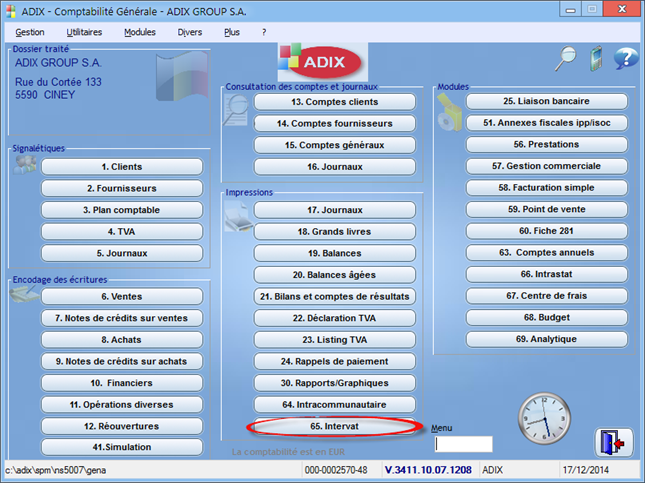Open 9. Notes de crédits sur achats

pos(122,361)
